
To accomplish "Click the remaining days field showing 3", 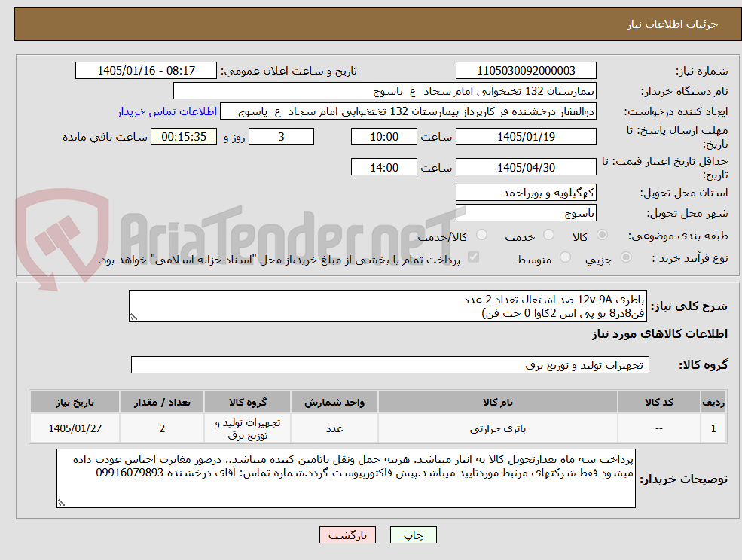I will [281, 137].
